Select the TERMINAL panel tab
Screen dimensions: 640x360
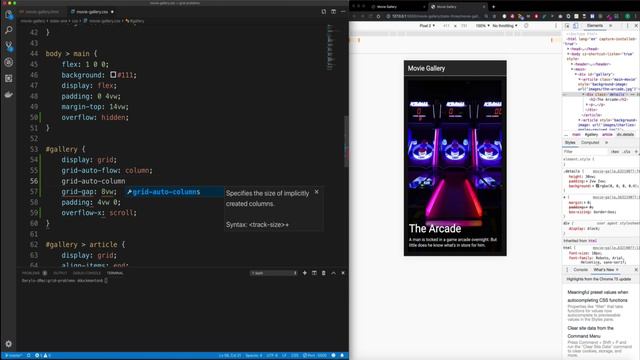[x=115, y=273]
